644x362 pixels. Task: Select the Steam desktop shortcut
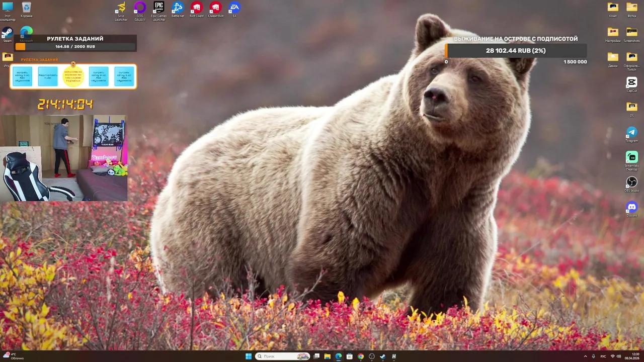tap(7, 35)
